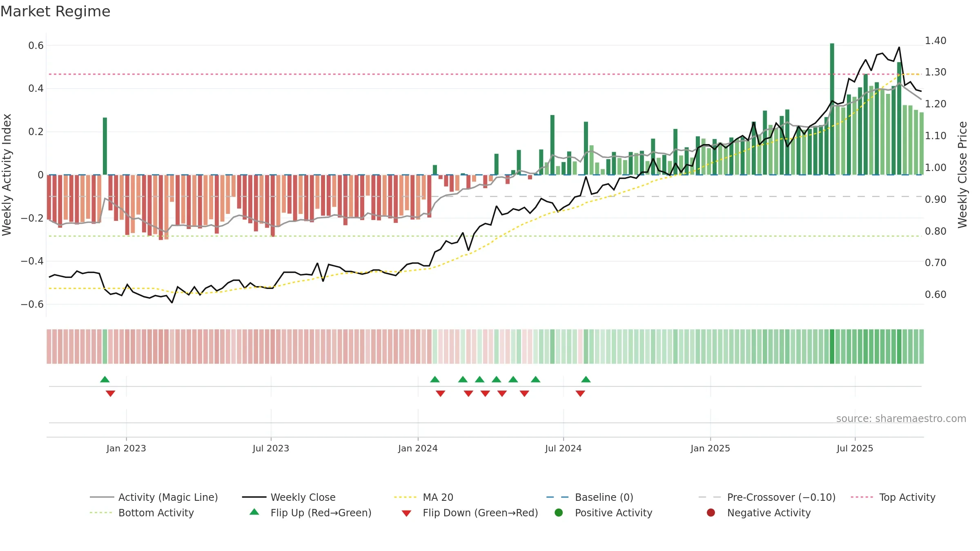Click Jul 2024 x-axis label

[563, 448]
